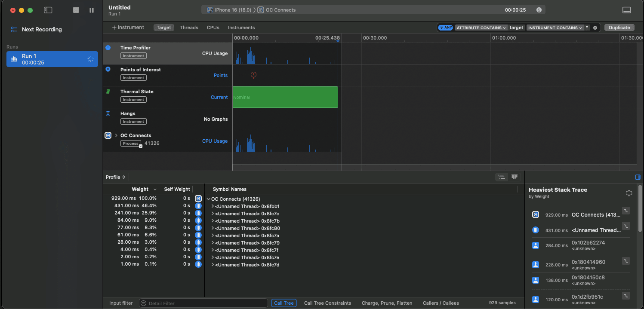Viewport: 644px width, 309px height.
Task: Switch to the Instruments tab
Action: pos(241,27)
